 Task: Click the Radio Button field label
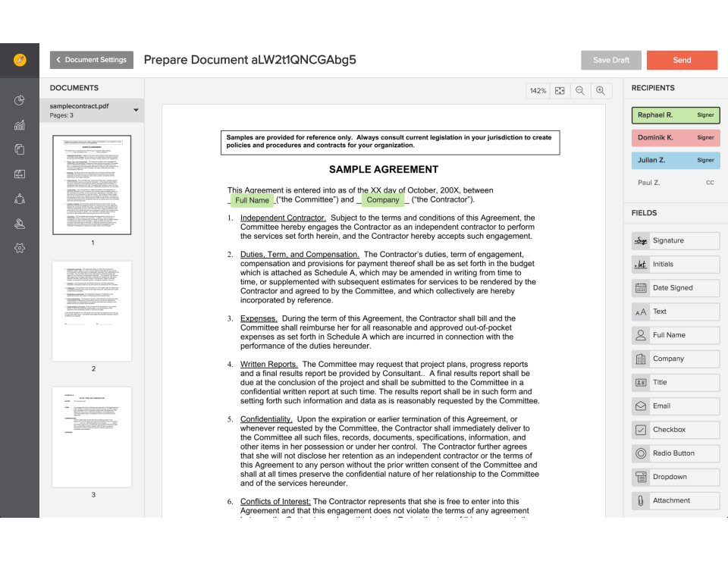(673, 453)
